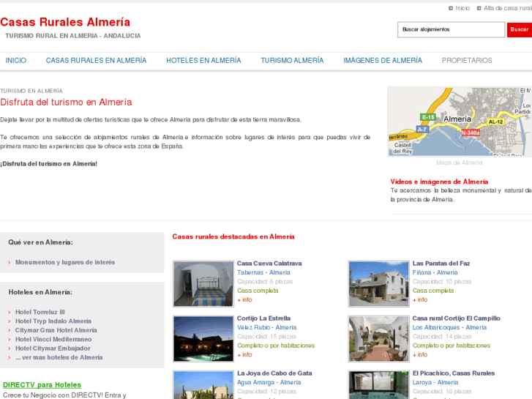Click + info under Cortijo El Campillo
Image resolution: width=532 pixels, height=399 pixels.
pos(420,354)
